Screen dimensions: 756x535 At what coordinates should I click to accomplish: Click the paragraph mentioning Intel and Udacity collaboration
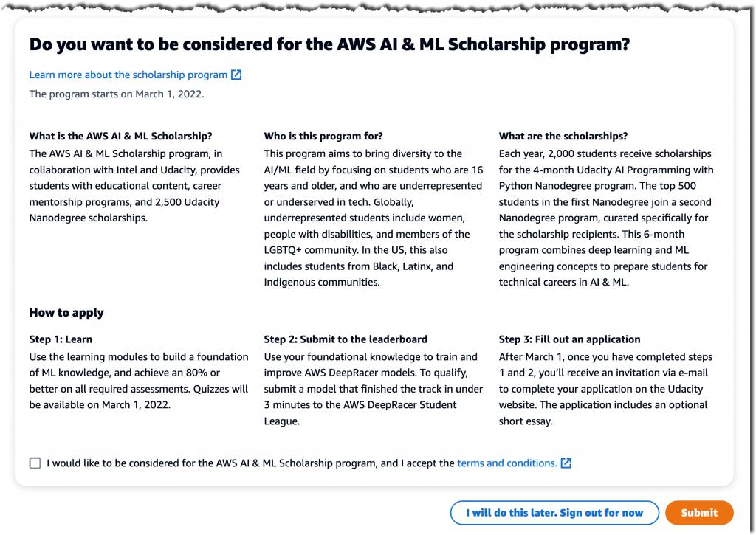pos(133,185)
